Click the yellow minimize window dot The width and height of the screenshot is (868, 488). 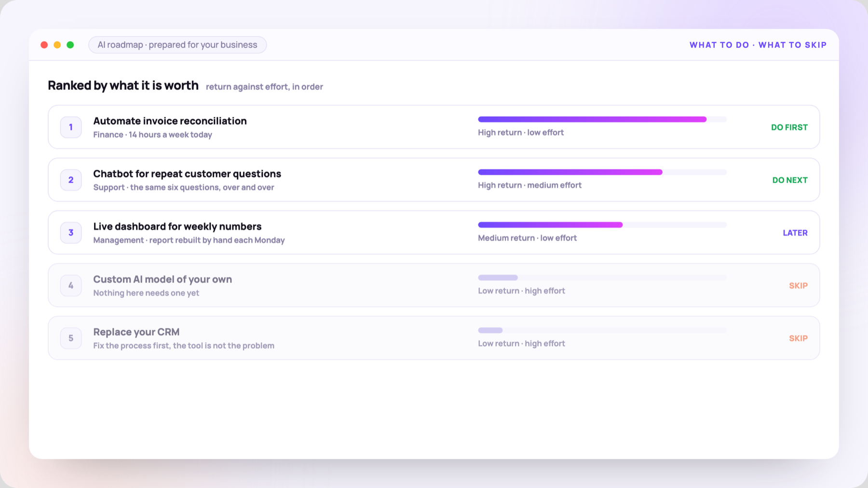(x=57, y=45)
